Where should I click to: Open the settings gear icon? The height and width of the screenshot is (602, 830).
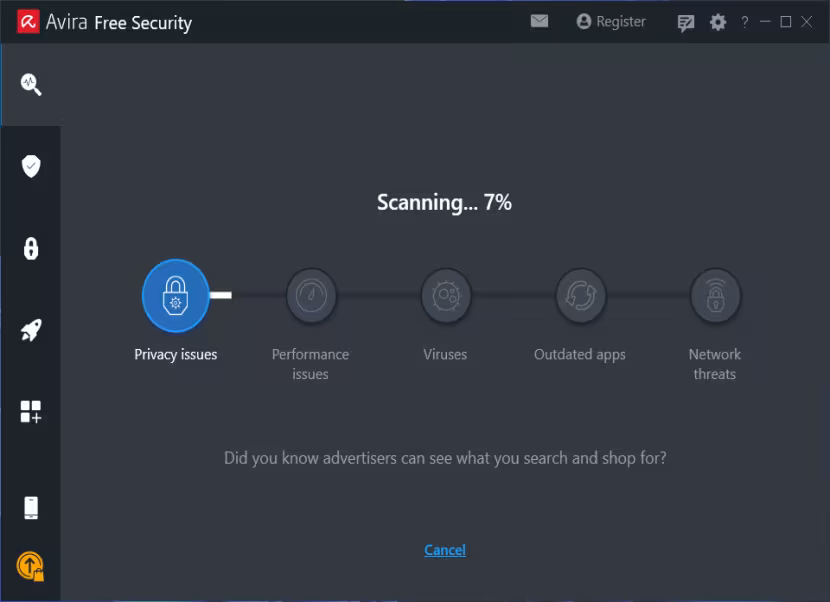[718, 22]
